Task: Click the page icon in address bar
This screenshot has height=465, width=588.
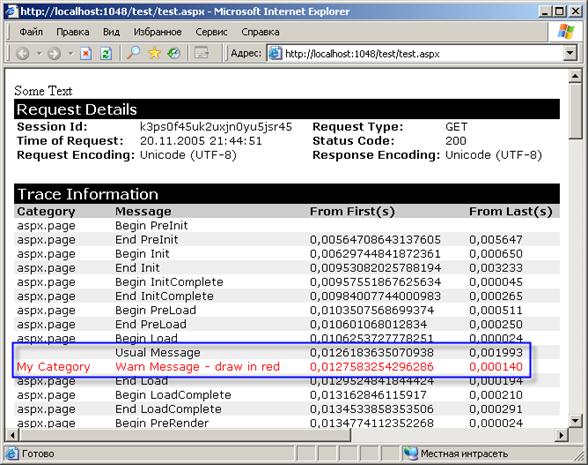Action: coord(275,54)
